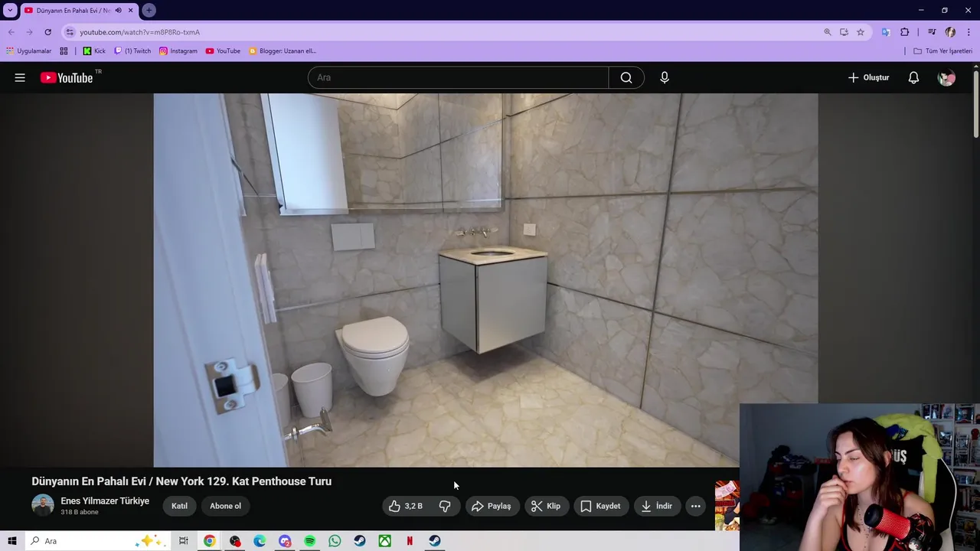The height and width of the screenshot is (551, 980).
Task: Go back in browser history
Action: coord(11,32)
